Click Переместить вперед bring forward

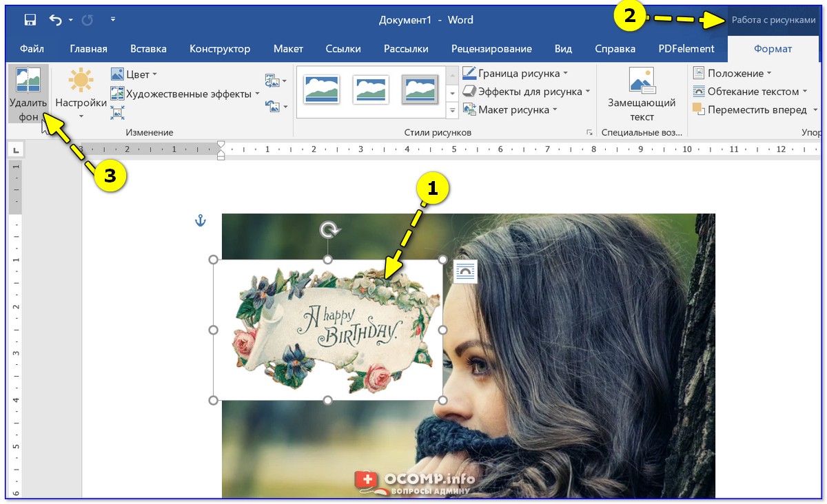click(750, 109)
